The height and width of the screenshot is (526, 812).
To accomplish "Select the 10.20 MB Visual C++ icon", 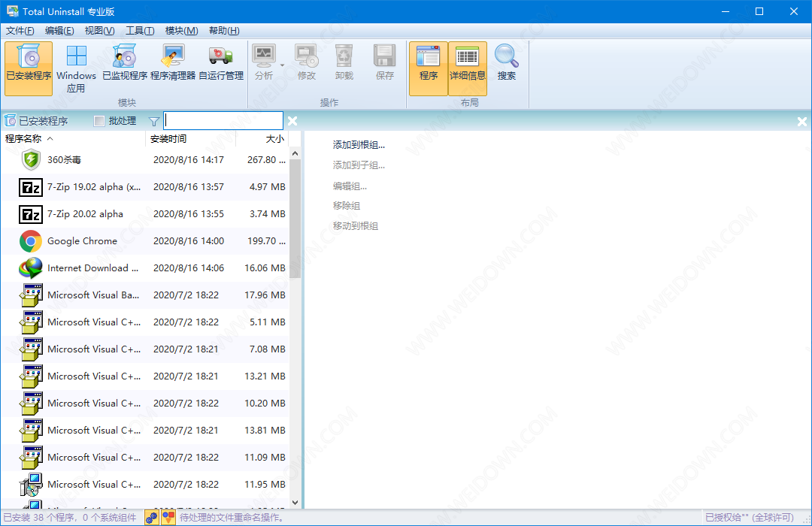I will (x=31, y=404).
